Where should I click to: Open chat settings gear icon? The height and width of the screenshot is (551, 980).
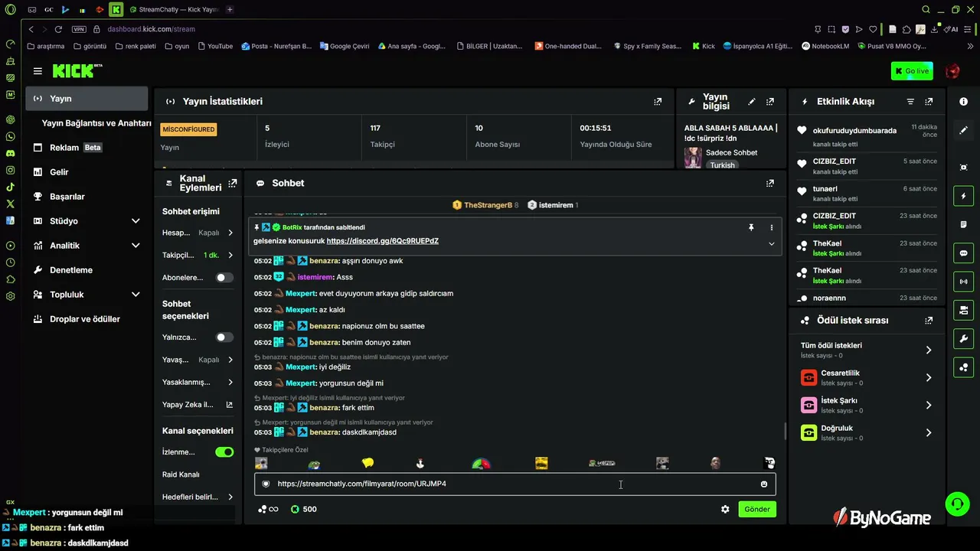(x=725, y=509)
